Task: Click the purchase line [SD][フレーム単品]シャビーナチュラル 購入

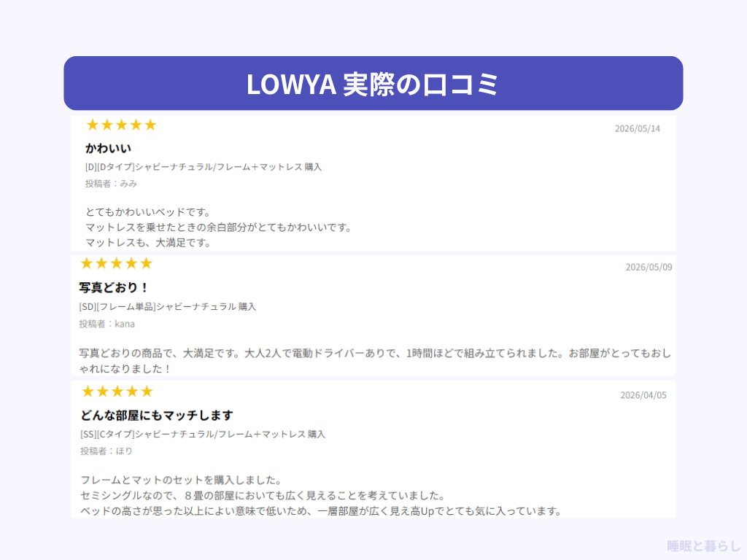Action: coord(168,307)
